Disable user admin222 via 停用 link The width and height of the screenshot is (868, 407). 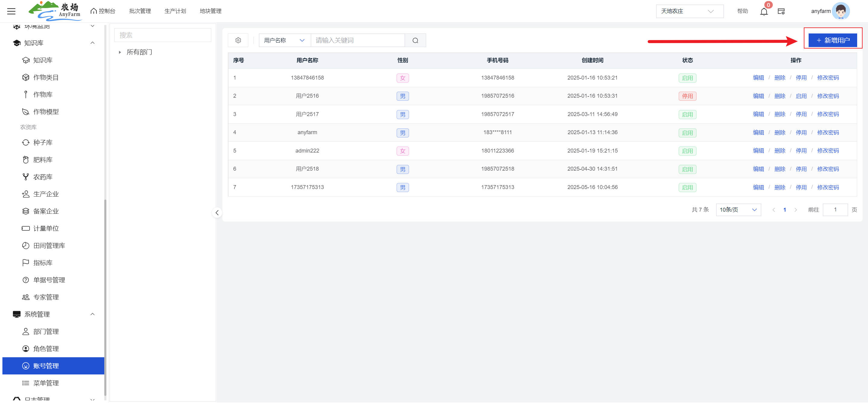[801, 151]
